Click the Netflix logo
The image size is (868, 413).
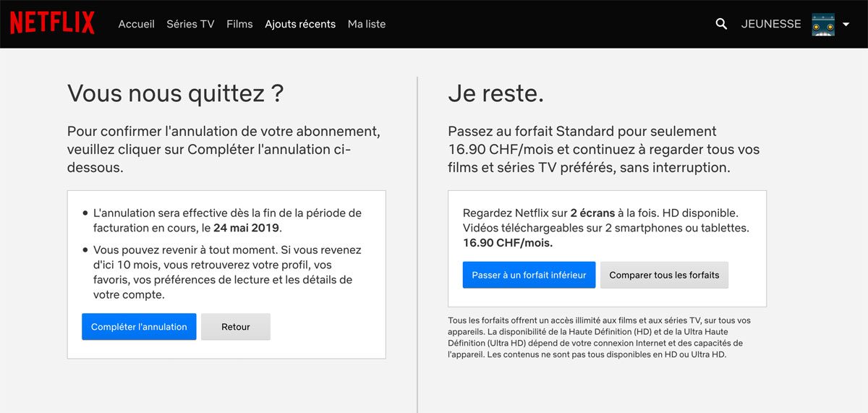[x=52, y=23]
